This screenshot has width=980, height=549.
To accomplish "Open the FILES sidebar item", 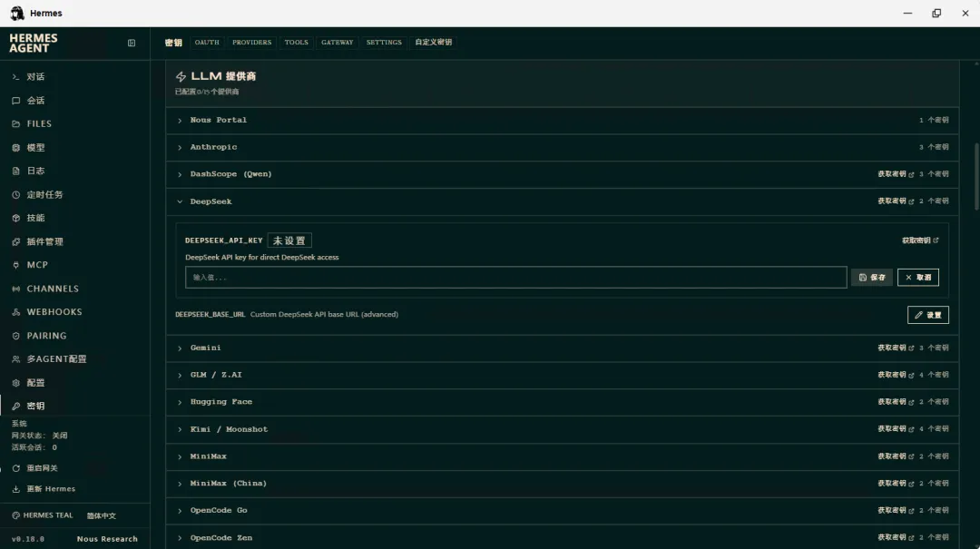I will click(x=39, y=123).
